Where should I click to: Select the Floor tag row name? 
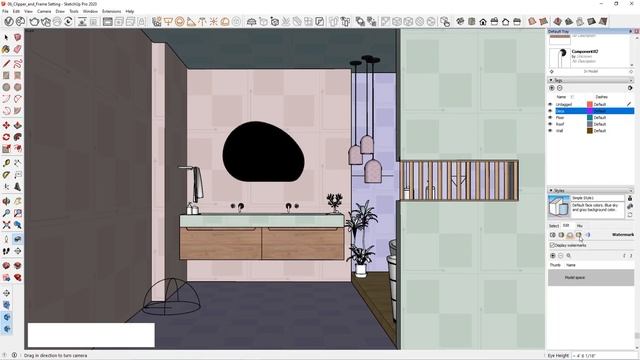(x=560, y=118)
